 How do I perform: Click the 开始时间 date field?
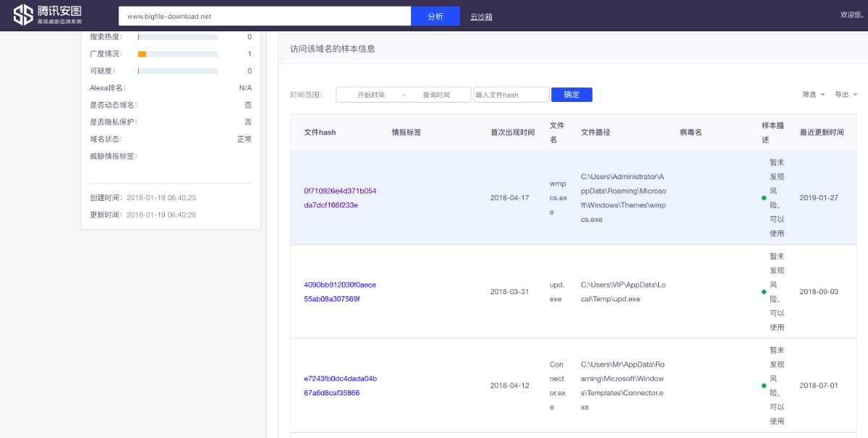point(371,95)
